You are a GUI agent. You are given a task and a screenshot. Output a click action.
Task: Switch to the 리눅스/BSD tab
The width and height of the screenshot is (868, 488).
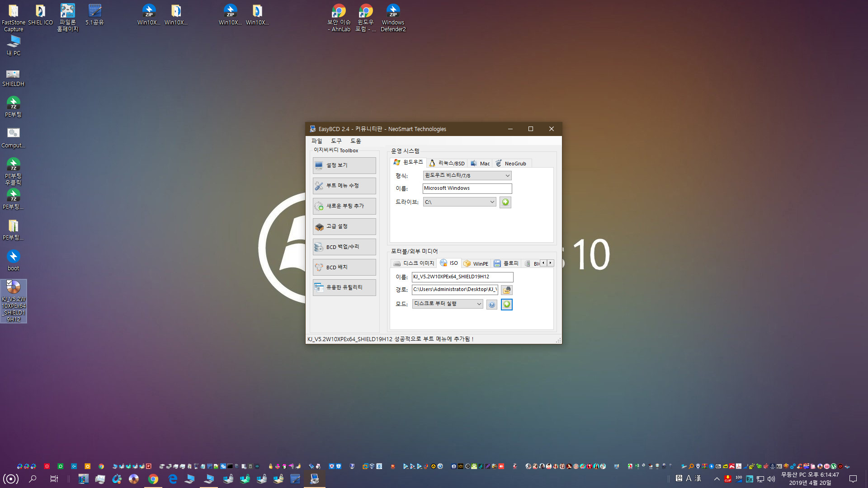click(447, 163)
